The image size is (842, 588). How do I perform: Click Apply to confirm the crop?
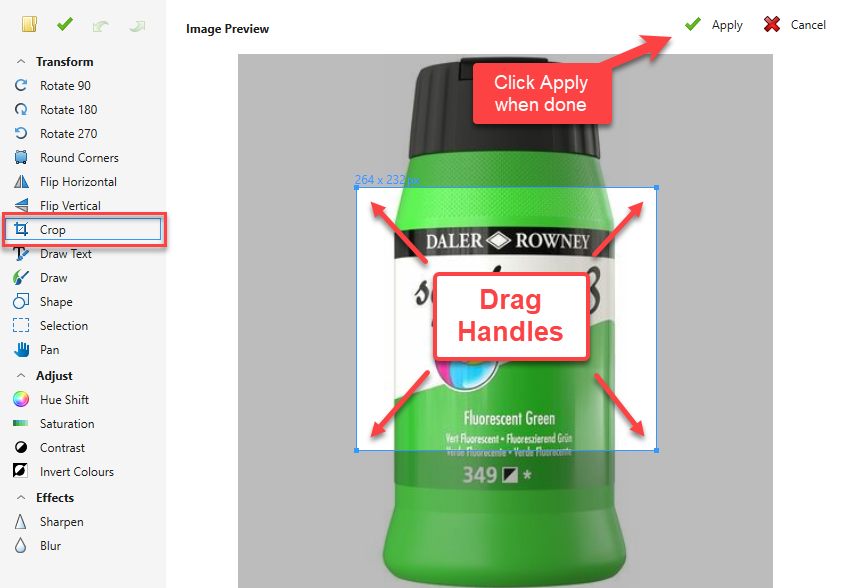coord(714,25)
